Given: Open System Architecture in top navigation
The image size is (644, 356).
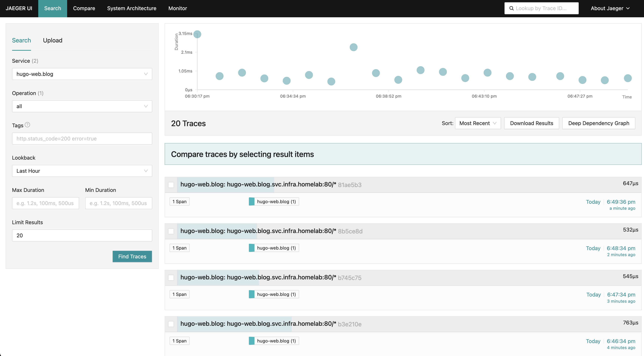Looking at the screenshot, I should click(x=131, y=8).
